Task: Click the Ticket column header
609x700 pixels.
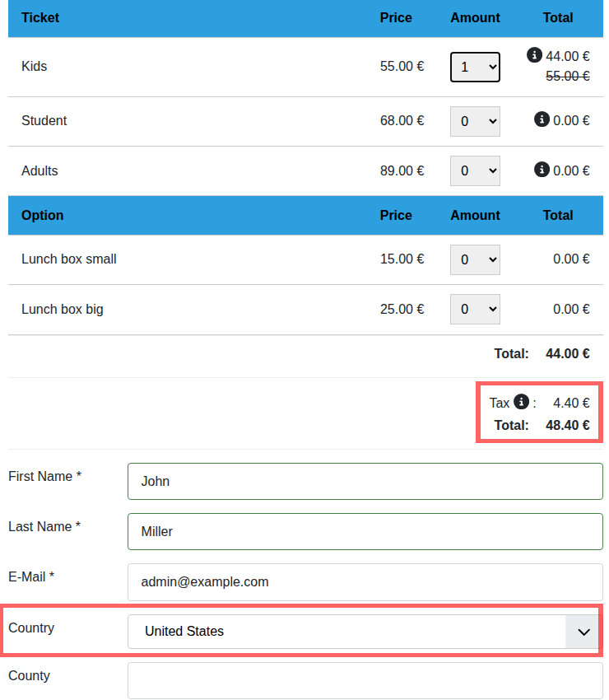Action: (40, 18)
